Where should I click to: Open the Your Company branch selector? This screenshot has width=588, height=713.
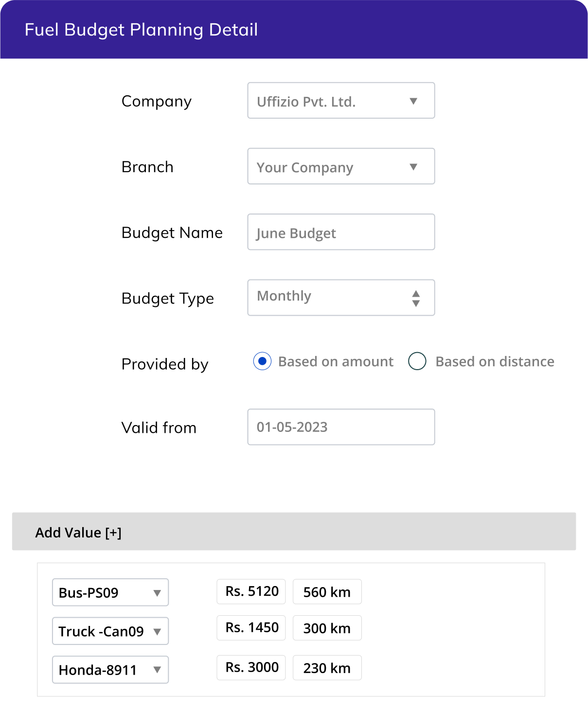[x=341, y=166]
